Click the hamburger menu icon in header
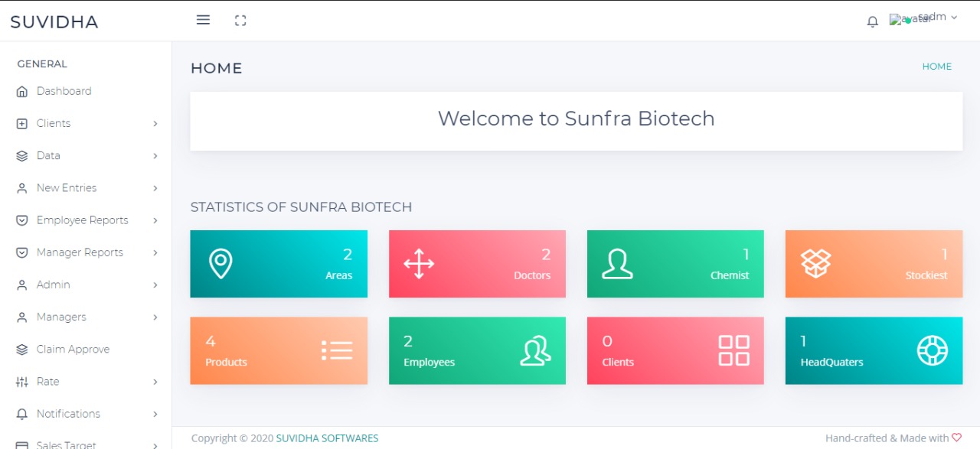Viewport: 980px width, 449px height. (x=203, y=21)
